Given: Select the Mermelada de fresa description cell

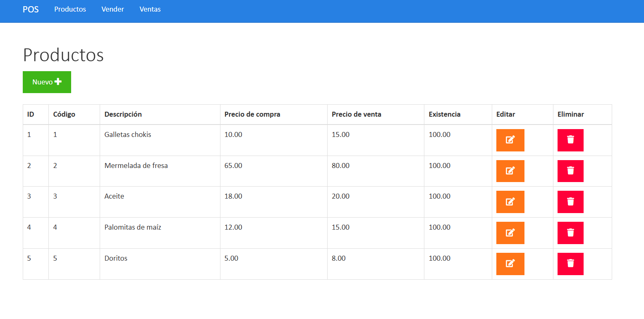Looking at the screenshot, I should click(160, 171).
